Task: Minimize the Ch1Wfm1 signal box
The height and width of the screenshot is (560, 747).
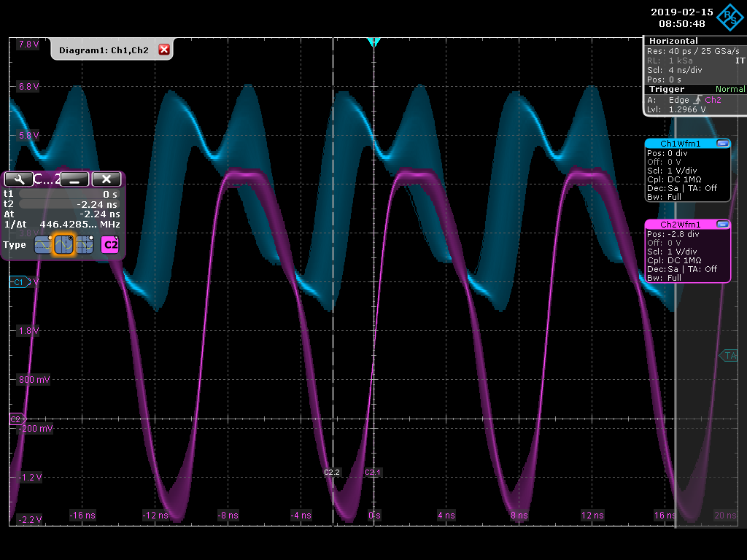Action: point(722,144)
